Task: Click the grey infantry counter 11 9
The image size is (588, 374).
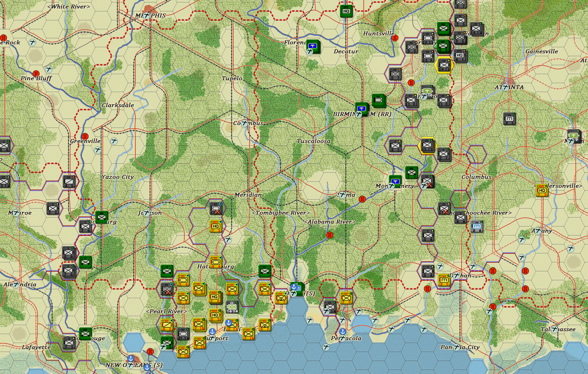Action: (x=411, y=100)
